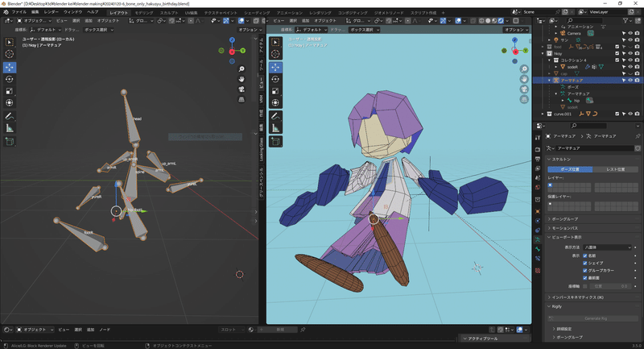Screen dimensions: 644x349
Task: Click the レスト位置 (Rest Position) button
Action: pyautogui.click(x=615, y=169)
